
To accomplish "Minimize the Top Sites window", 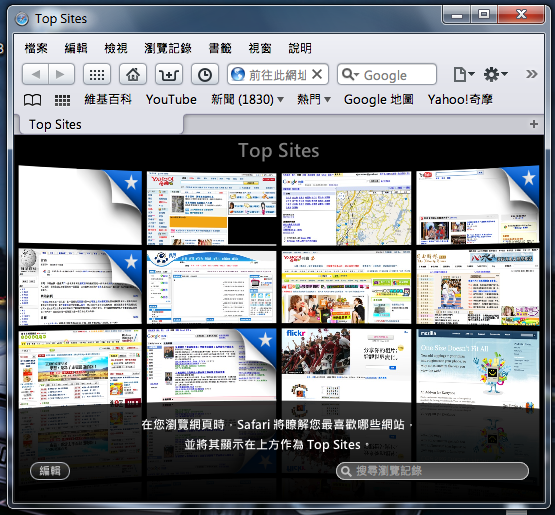I will 457,15.
